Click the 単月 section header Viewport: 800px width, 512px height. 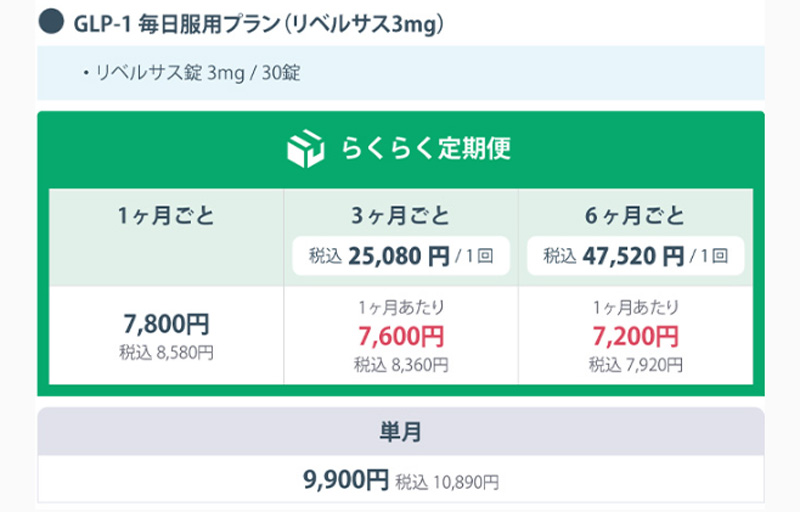[401, 432]
